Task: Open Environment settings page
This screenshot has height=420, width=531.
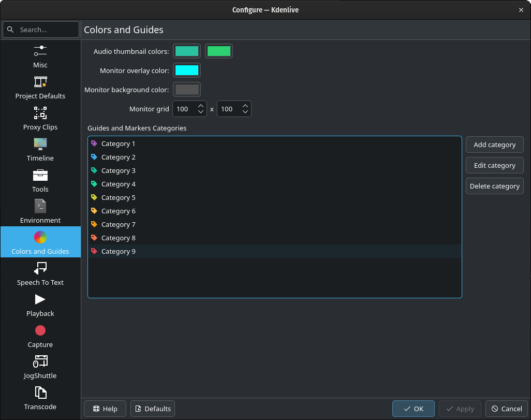Action: coord(40,212)
